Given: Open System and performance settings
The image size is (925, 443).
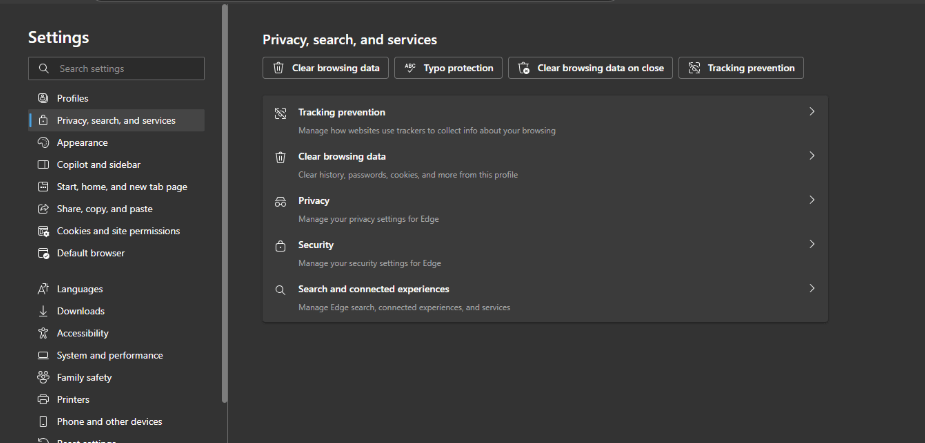Looking at the screenshot, I should click(116, 356).
